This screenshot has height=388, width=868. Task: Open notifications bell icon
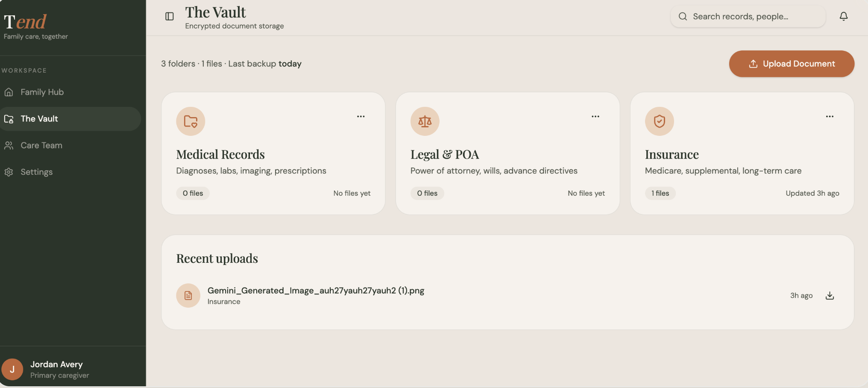pos(844,16)
